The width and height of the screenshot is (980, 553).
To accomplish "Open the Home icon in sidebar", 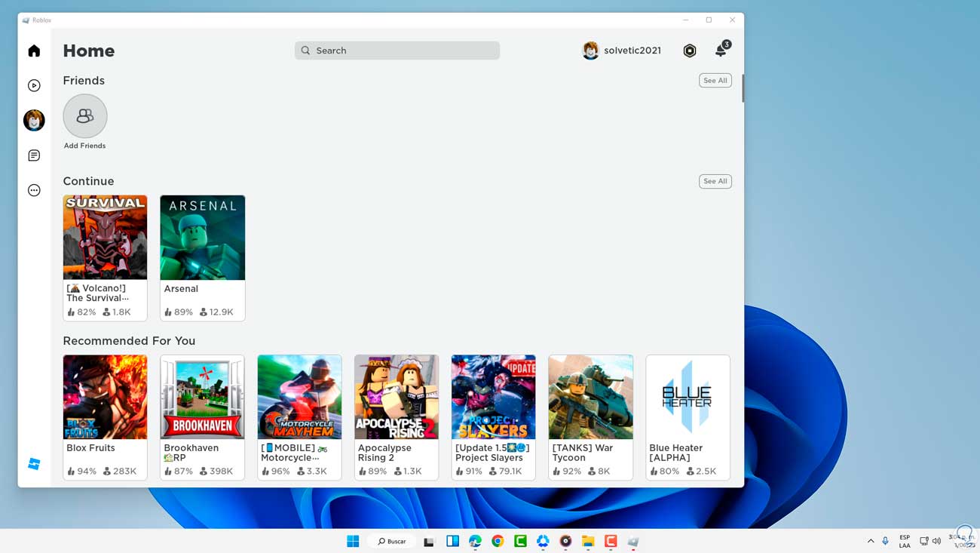I will coord(34,51).
